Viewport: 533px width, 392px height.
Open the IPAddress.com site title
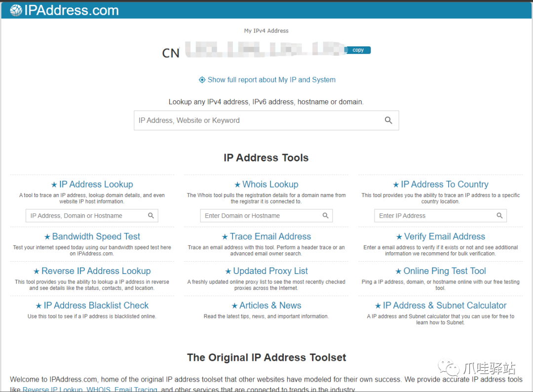point(72,10)
